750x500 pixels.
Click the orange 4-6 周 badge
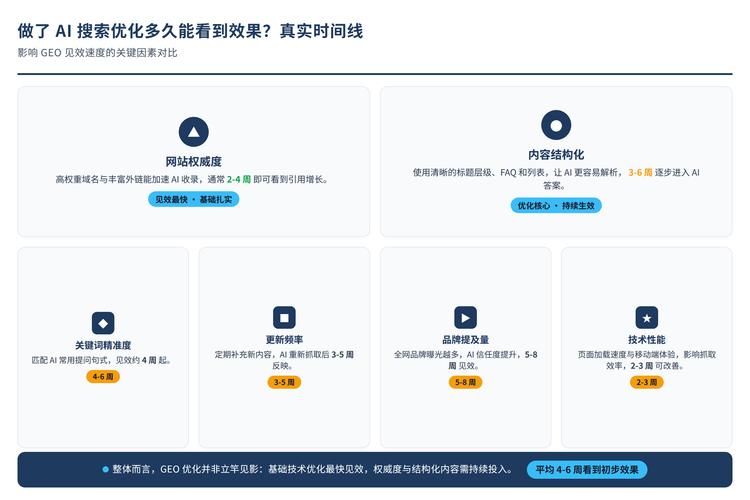pos(103,377)
